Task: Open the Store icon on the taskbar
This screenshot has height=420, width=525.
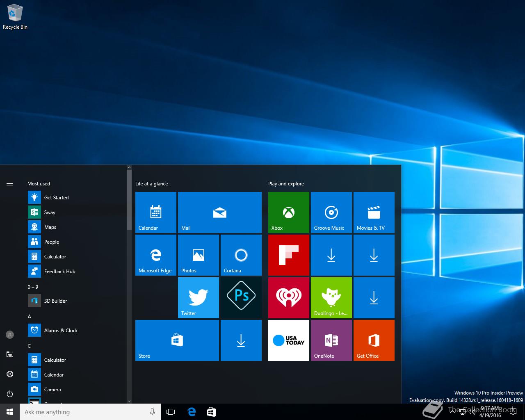Action: click(211, 412)
